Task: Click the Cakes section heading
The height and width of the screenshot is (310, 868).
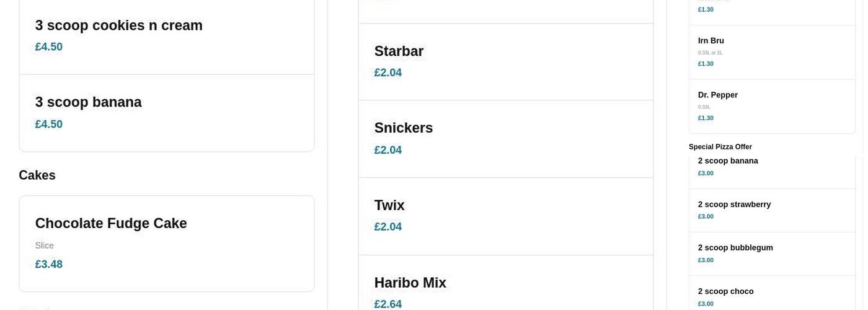Action: click(37, 175)
